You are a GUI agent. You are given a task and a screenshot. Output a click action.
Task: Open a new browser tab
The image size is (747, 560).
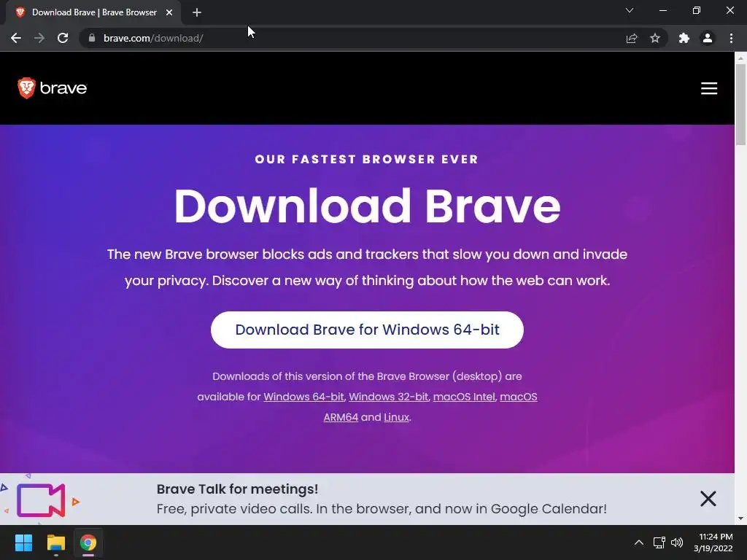point(197,12)
